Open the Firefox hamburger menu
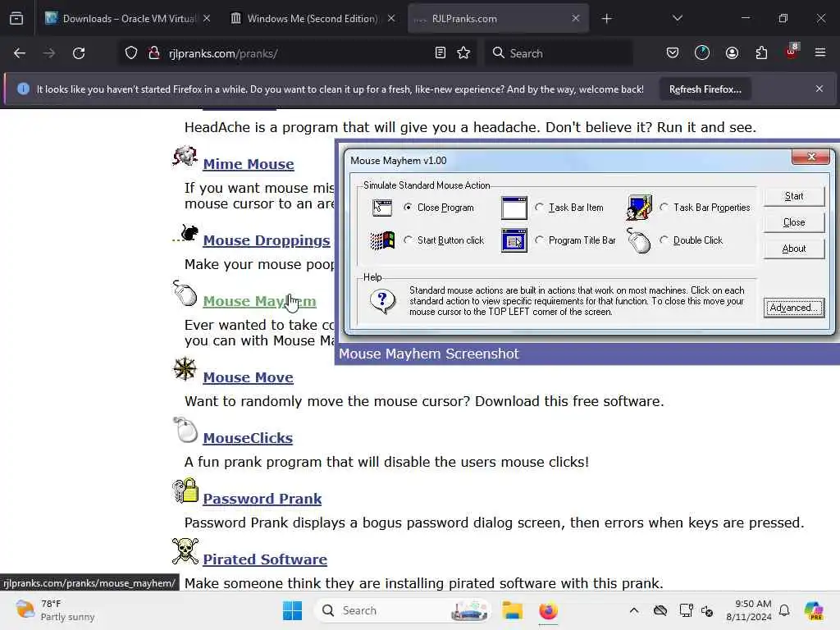Screen dimensions: 840x630 (819, 53)
